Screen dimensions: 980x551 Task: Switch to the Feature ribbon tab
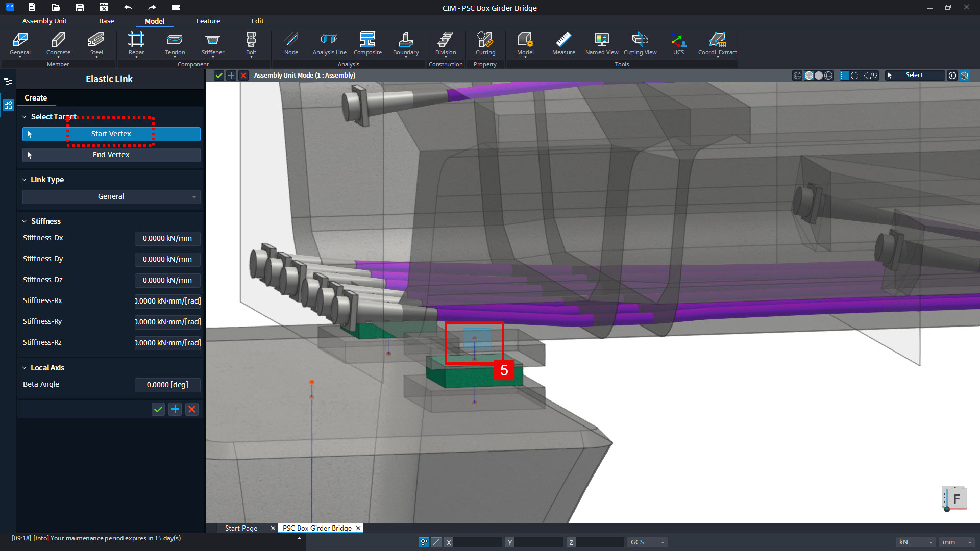click(208, 21)
